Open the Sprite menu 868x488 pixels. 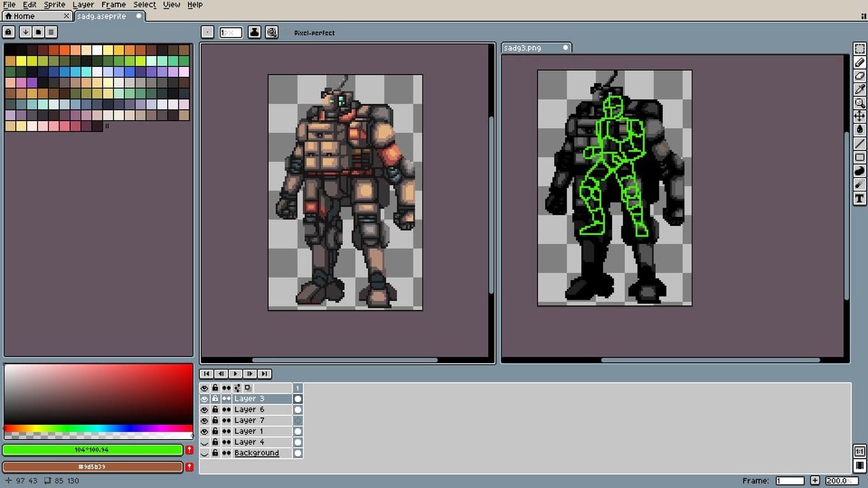point(54,4)
